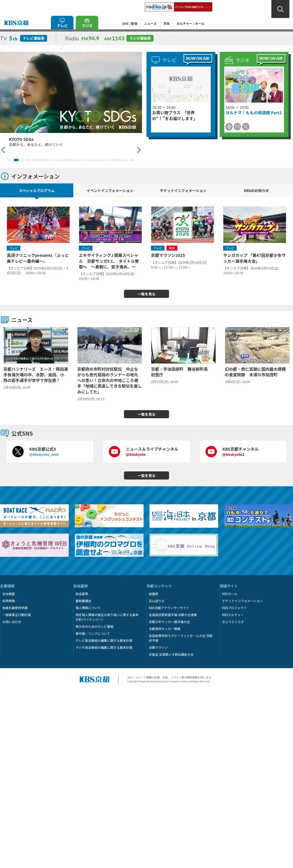Open 高須クリニックpresents program thumbnail
The width and height of the screenshot is (293, 868).
click(x=38, y=225)
